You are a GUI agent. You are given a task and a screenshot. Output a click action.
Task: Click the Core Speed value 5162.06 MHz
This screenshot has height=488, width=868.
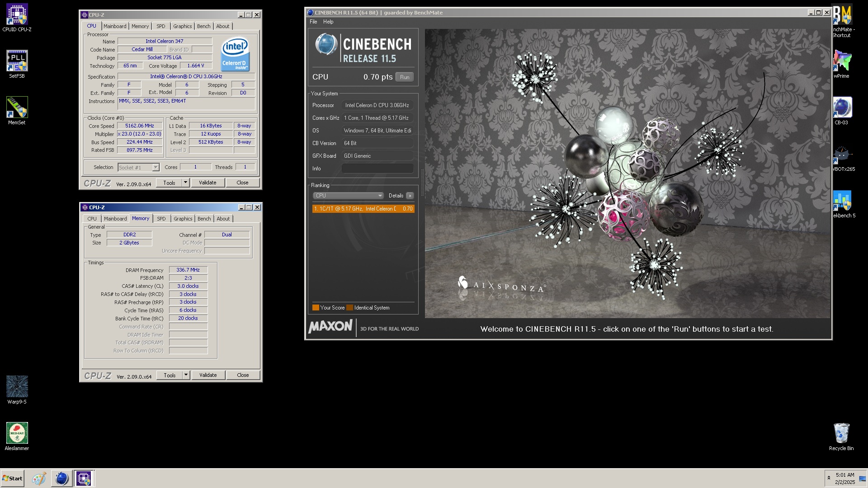pos(140,126)
